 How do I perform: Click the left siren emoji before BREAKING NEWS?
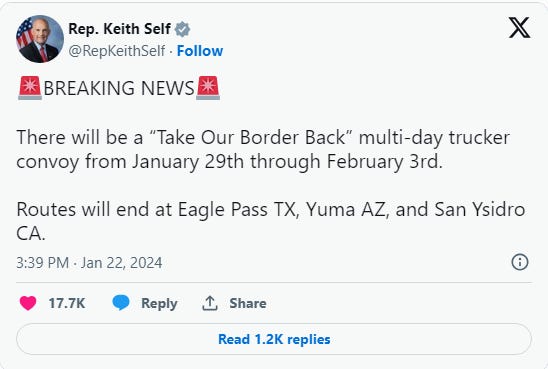coord(30,88)
